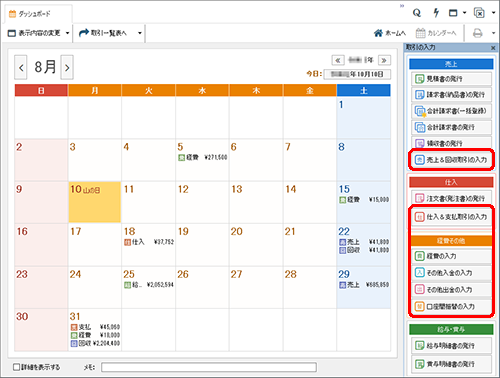
Task: Open 仕入&支払取引の入力
Action: [451, 217]
